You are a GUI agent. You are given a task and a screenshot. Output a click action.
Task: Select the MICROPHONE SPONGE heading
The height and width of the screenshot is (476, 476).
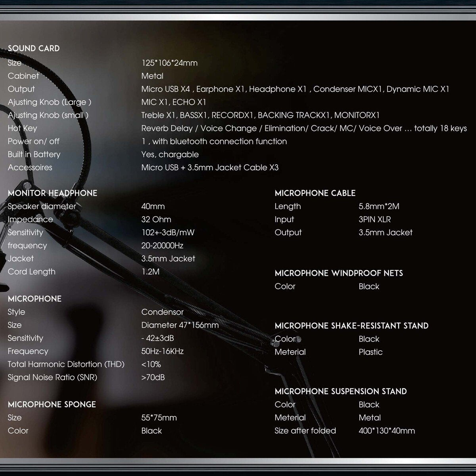click(52, 405)
